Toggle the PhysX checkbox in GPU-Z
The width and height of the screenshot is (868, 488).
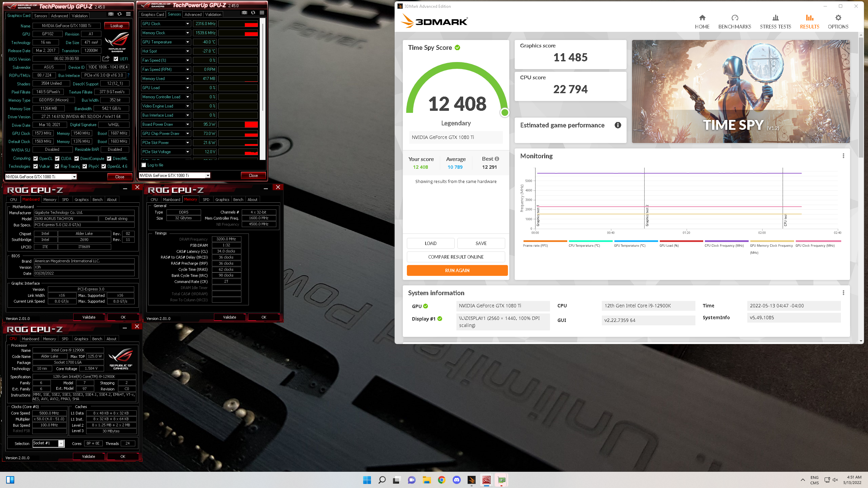[x=85, y=166]
